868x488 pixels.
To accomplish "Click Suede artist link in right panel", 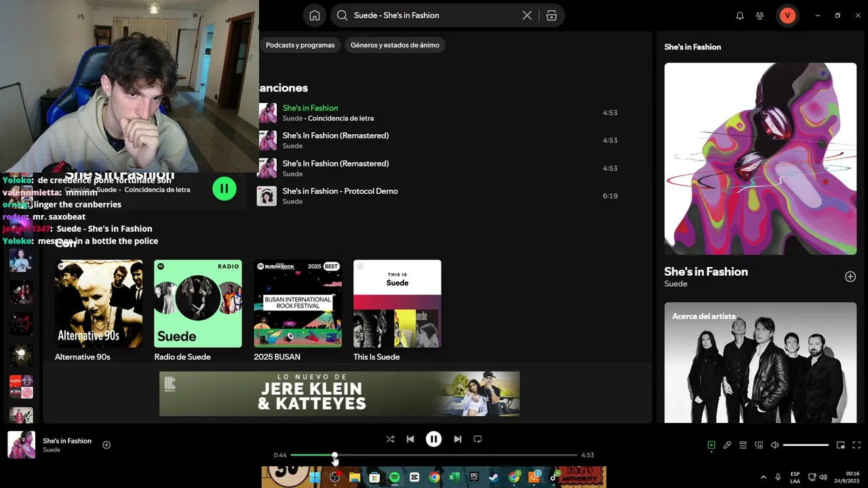I will [676, 284].
